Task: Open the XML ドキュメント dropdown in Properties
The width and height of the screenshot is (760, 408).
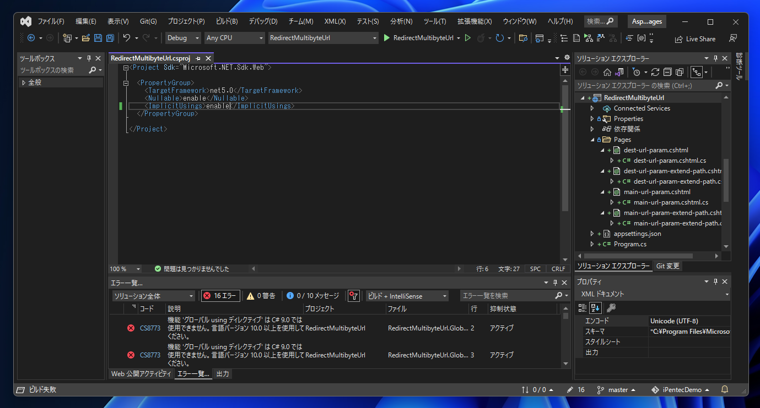Action: point(652,294)
